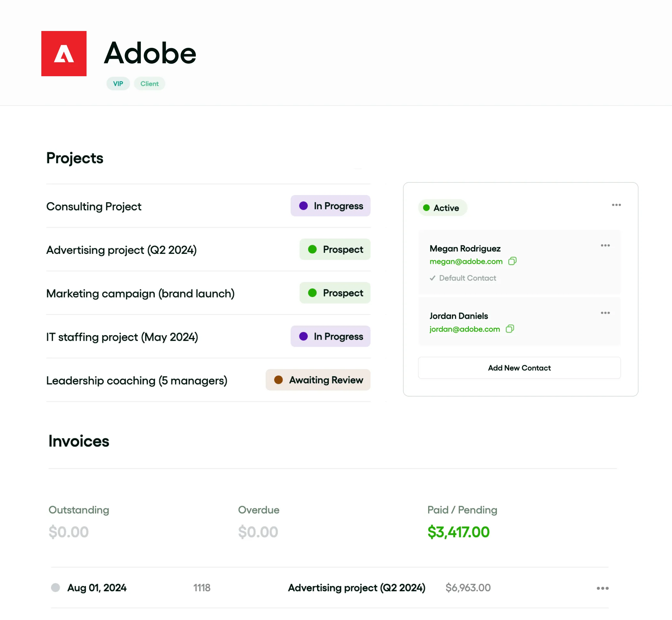This screenshot has height=620, width=672.
Task: Select the VIP tag
Action: coord(118,84)
